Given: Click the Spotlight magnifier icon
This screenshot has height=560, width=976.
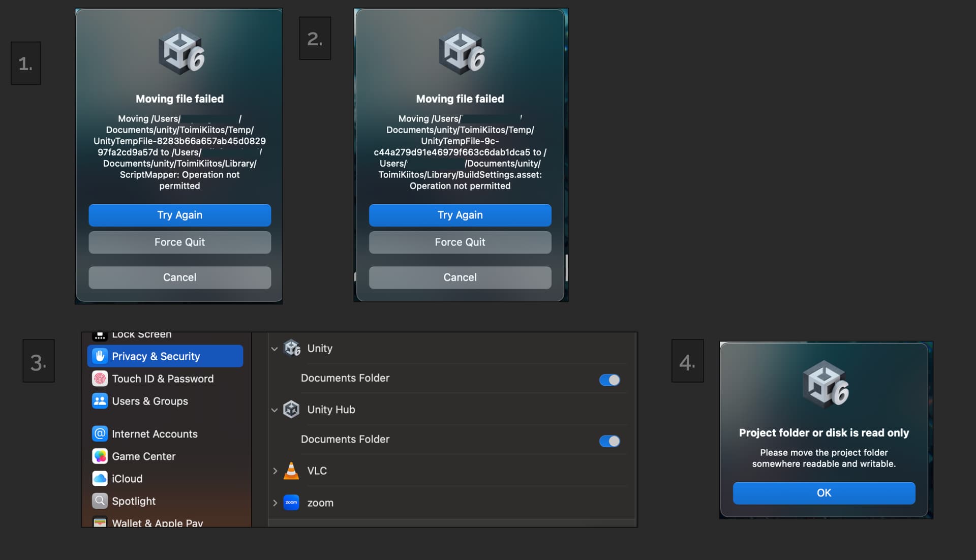Looking at the screenshot, I should click(100, 501).
